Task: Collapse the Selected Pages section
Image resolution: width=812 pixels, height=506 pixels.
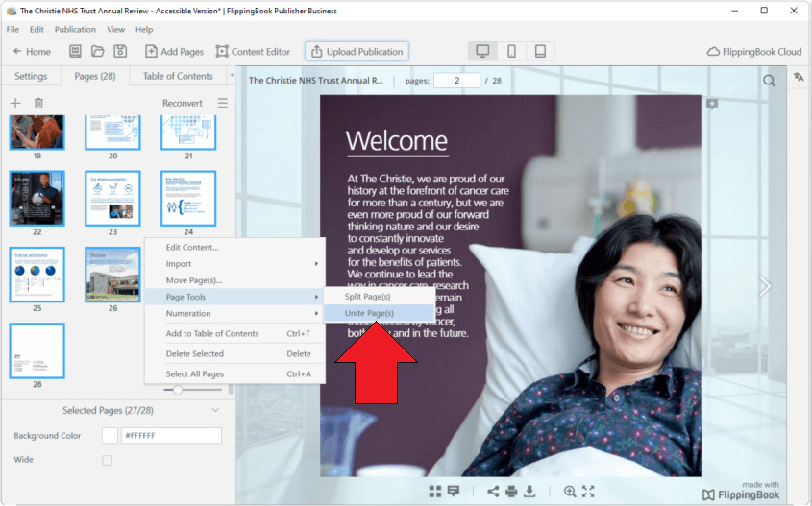Action: (x=215, y=410)
